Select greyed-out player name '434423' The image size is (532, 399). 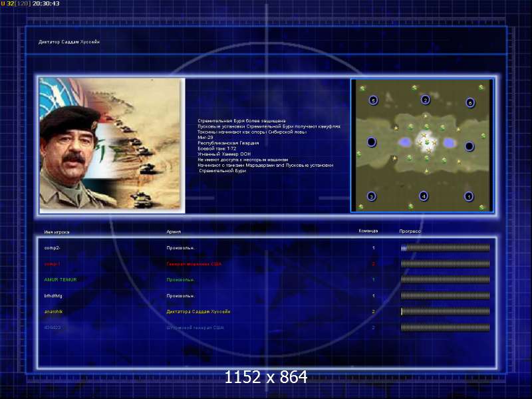53,327
